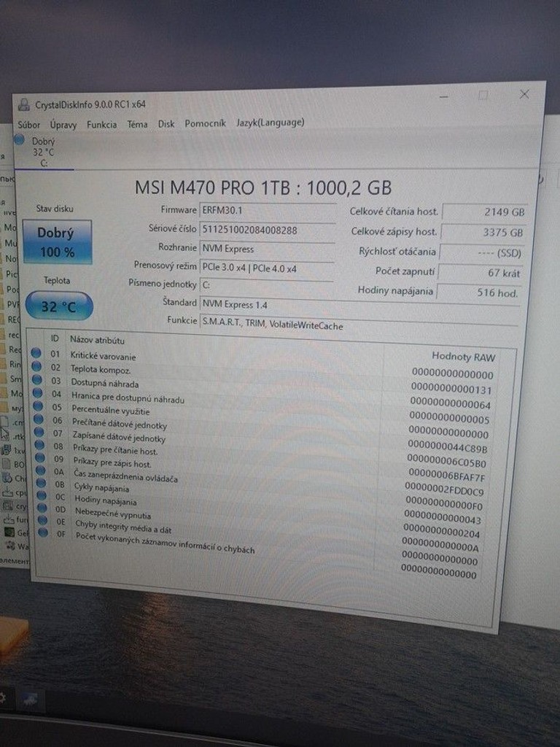
Task: Click status dot for Zapísané dátové jednotky
Action: coord(39,433)
